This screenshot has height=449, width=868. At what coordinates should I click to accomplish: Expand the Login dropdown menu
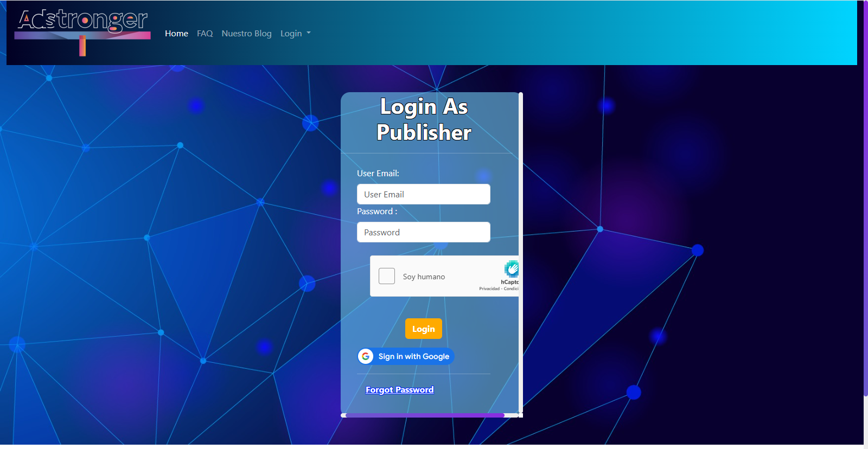(296, 34)
